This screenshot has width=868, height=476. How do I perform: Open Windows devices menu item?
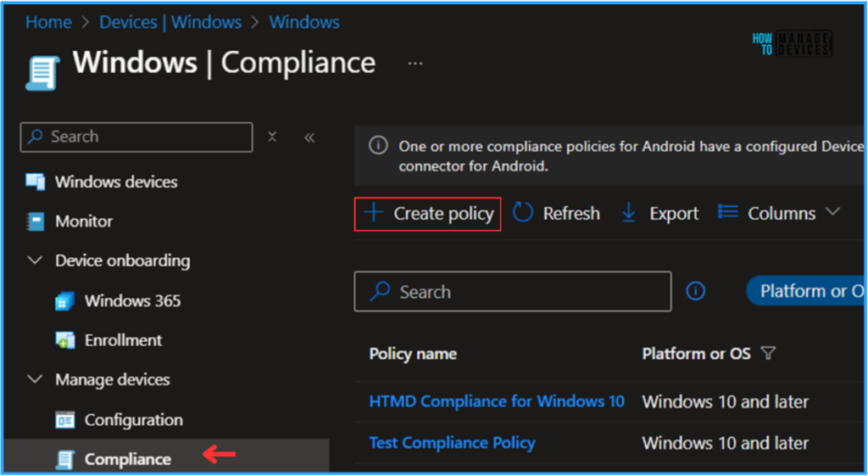click(116, 182)
